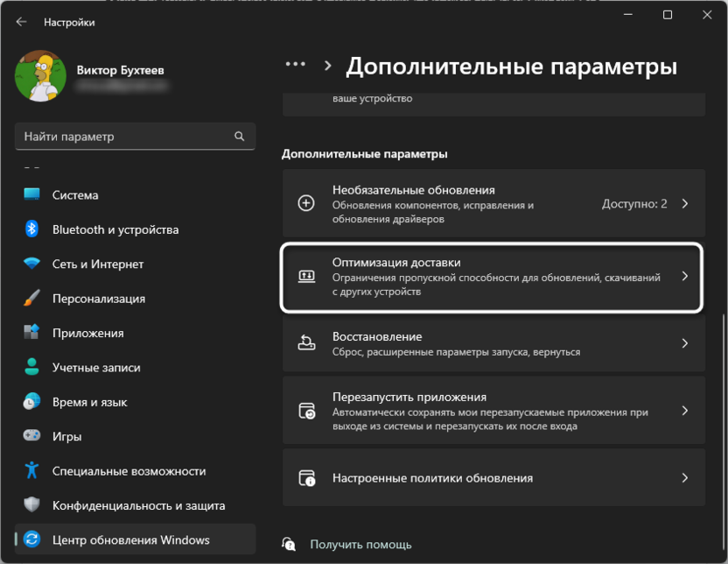Open Сеть и Интернет section

[135, 264]
